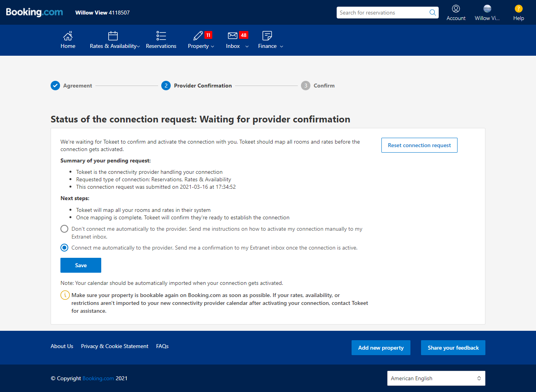Click the step 3 circle icon

(306, 86)
